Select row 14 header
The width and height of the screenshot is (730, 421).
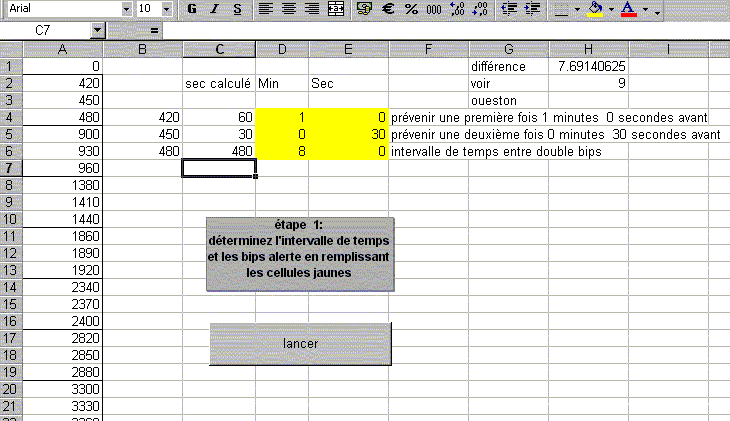[x=11, y=287]
